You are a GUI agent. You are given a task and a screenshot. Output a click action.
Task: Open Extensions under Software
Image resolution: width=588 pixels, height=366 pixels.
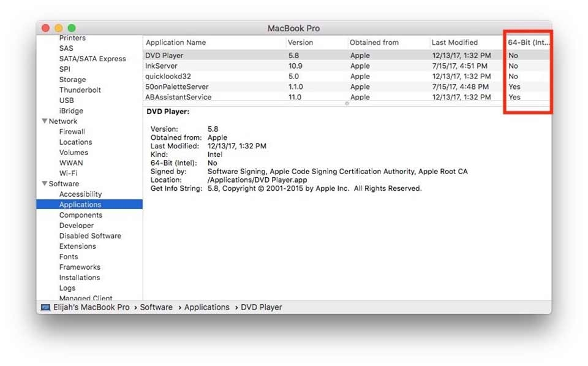(x=78, y=246)
